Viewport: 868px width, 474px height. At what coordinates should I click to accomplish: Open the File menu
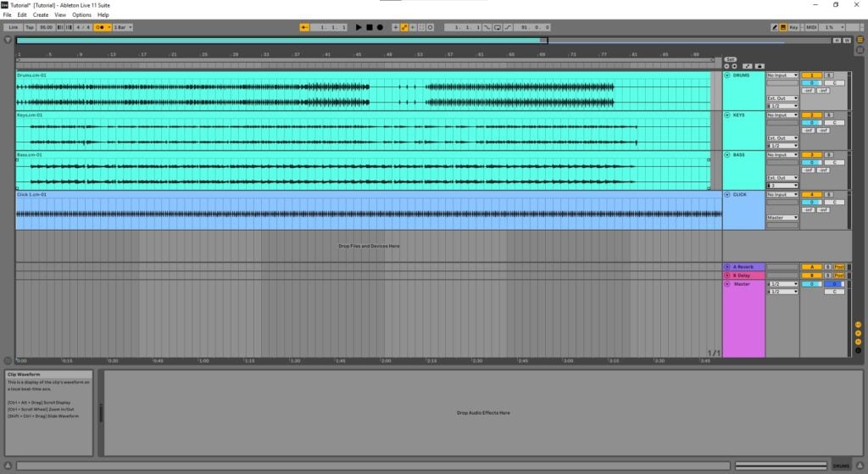coord(7,15)
